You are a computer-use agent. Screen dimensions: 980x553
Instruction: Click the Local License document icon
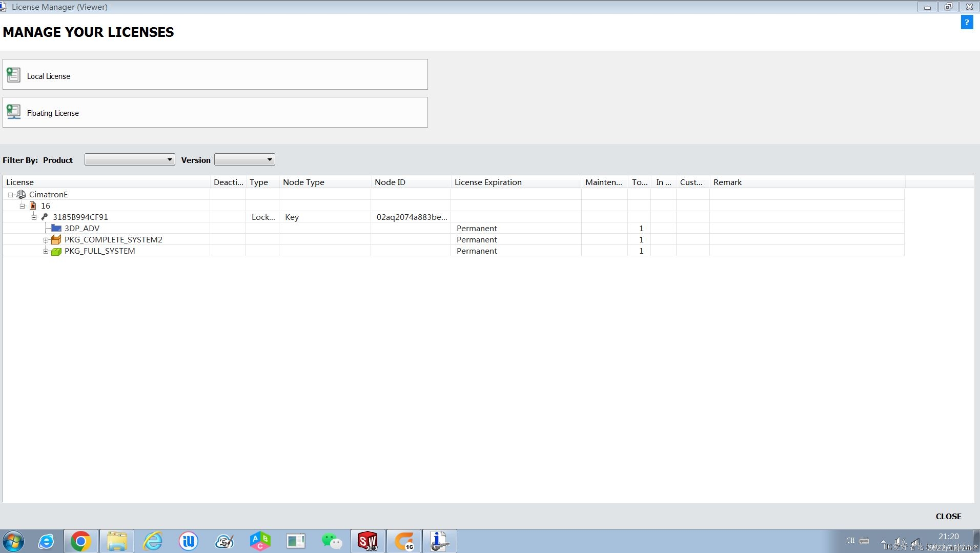point(13,75)
